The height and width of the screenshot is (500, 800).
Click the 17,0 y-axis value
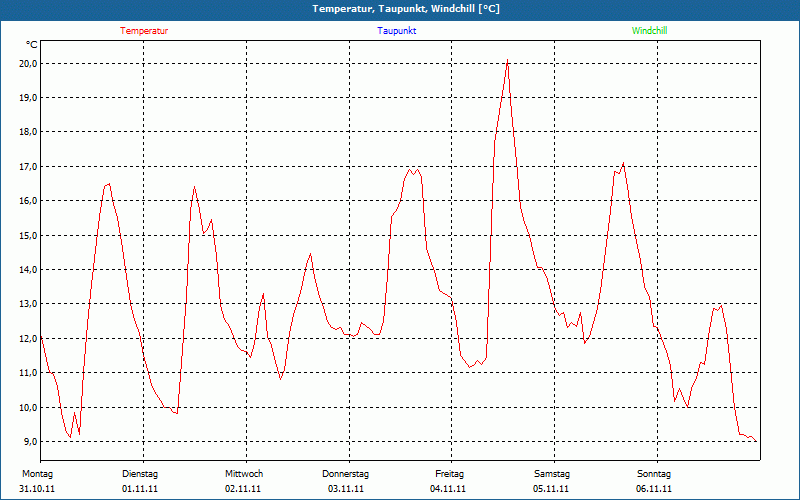pyautogui.click(x=28, y=167)
